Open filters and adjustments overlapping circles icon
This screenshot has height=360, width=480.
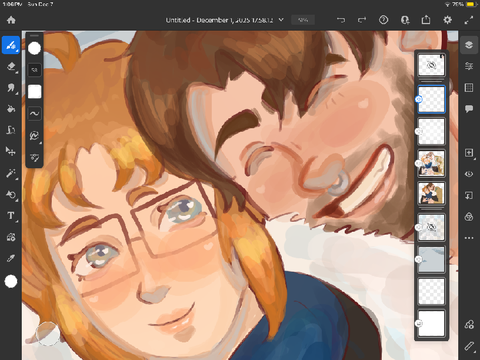(469, 217)
